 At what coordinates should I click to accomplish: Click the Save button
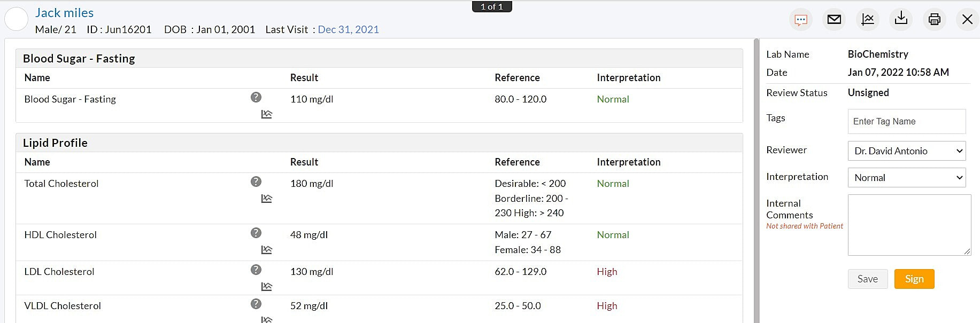(x=867, y=279)
